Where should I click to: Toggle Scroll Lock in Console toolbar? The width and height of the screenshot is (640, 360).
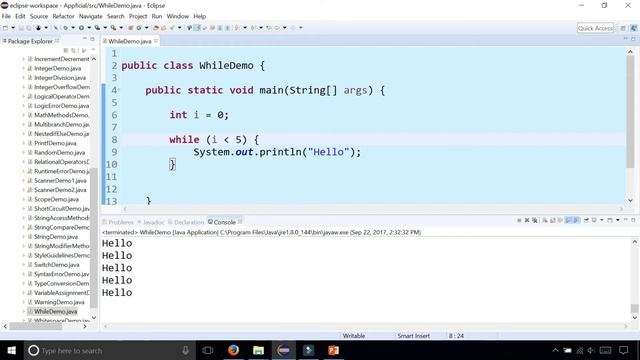(553, 220)
